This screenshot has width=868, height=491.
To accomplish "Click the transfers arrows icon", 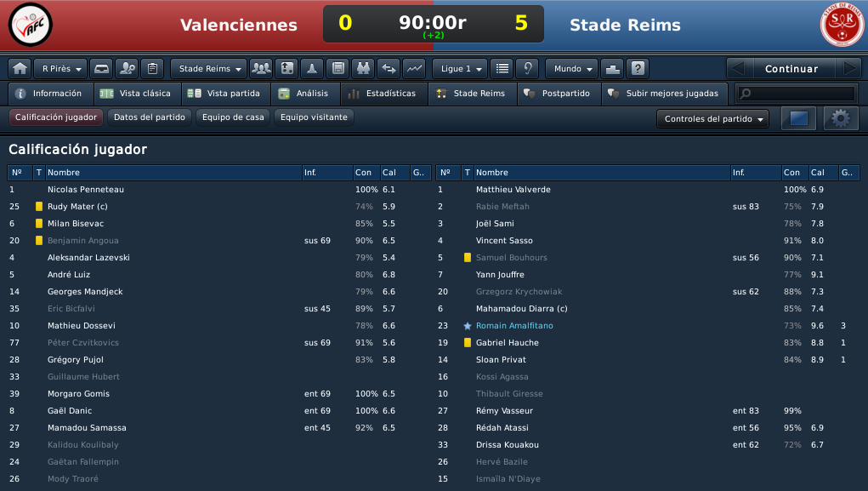I will 389,69.
